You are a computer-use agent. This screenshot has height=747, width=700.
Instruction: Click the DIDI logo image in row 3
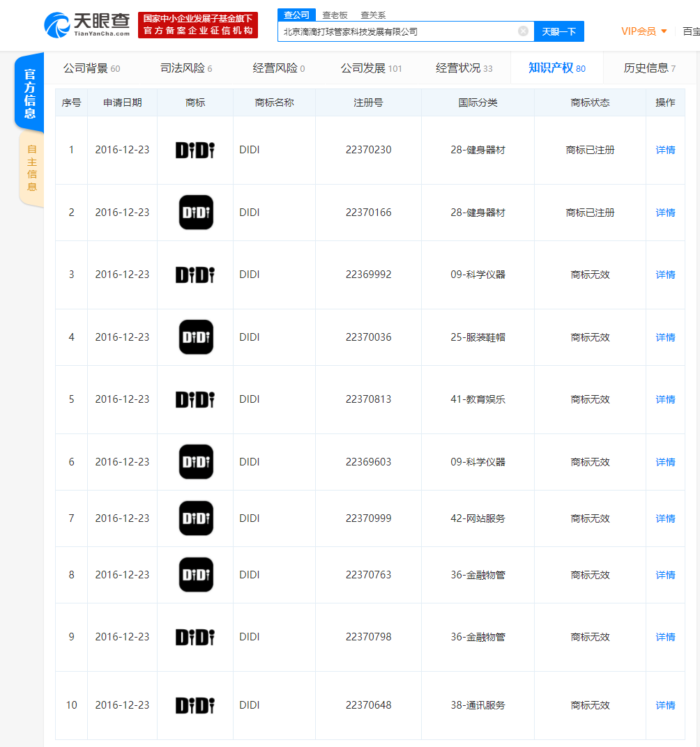tap(195, 275)
